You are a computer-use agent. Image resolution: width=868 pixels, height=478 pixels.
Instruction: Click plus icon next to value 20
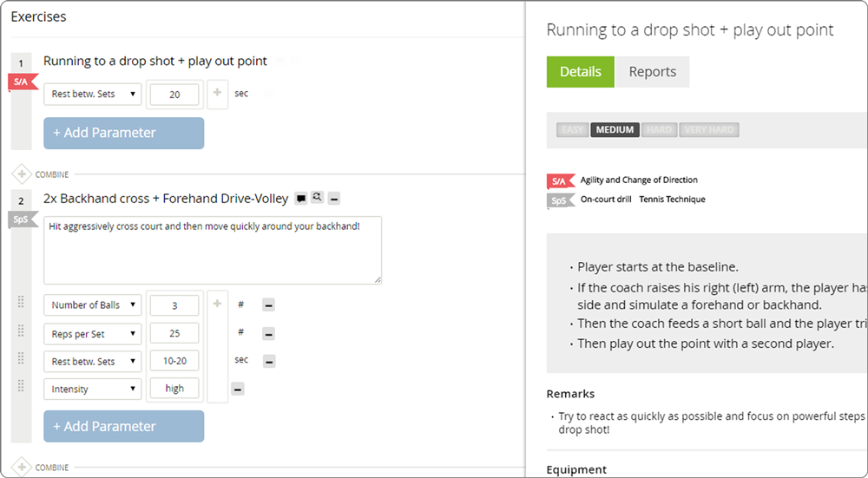click(x=217, y=93)
